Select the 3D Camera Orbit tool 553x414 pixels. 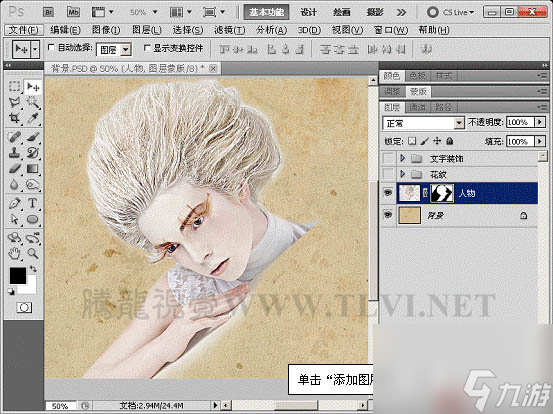click(x=33, y=238)
